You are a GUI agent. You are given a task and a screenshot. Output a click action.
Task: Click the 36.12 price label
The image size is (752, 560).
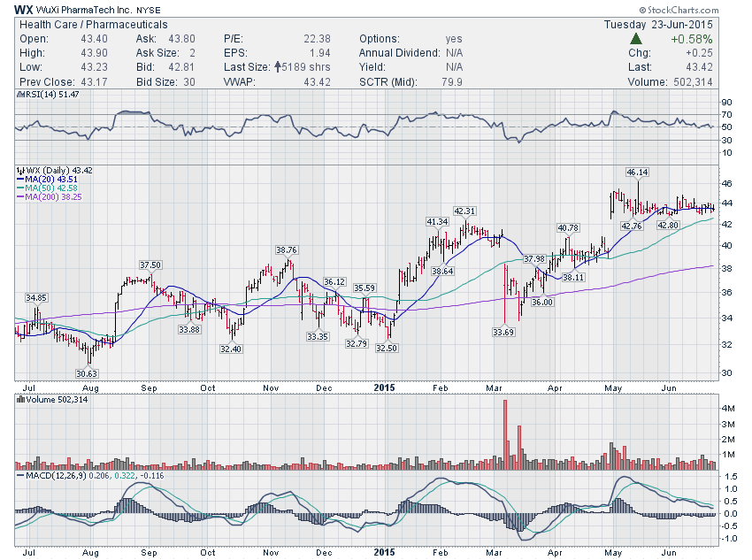(x=334, y=282)
